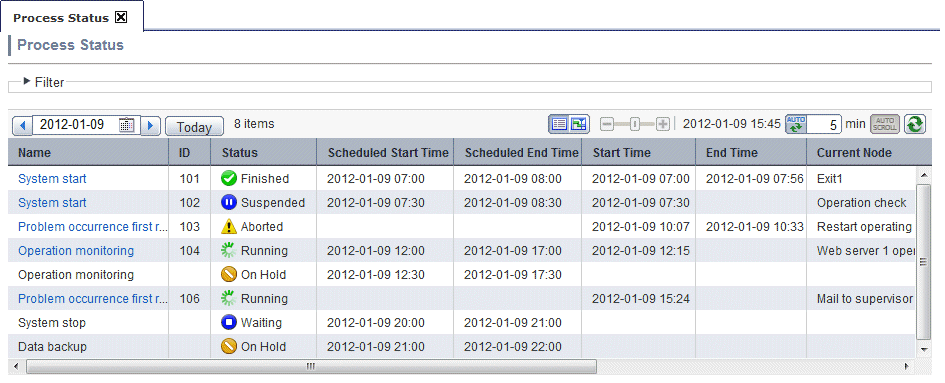This screenshot has width=945, height=383.
Task: Open Problem occurrence process 106
Action: 92,299
